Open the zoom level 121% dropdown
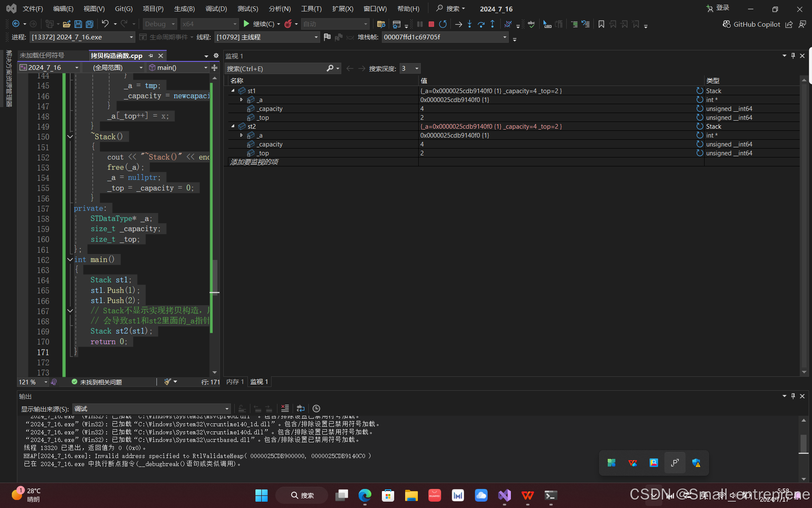 pyautogui.click(x=33, y=382)
